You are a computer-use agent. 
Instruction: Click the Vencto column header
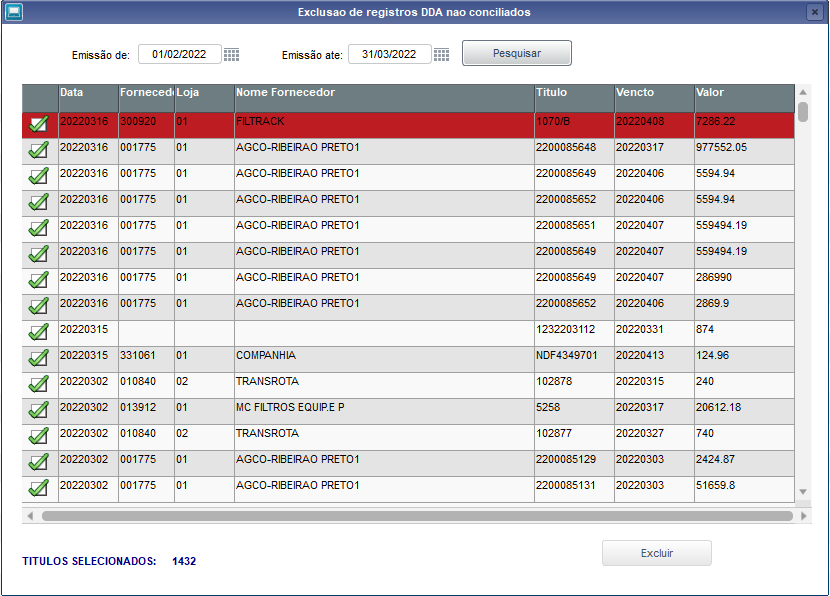click(654, 97)
